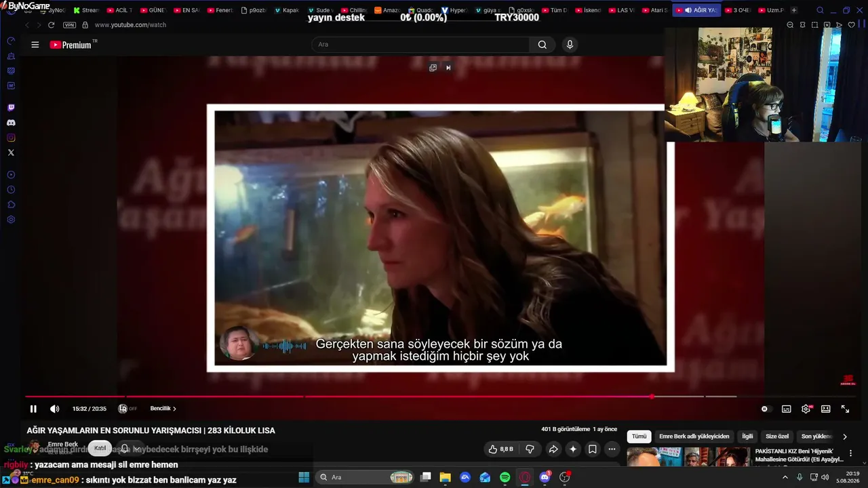
Task: Open the Windows Start menu
Action: [x=304, y=477]
